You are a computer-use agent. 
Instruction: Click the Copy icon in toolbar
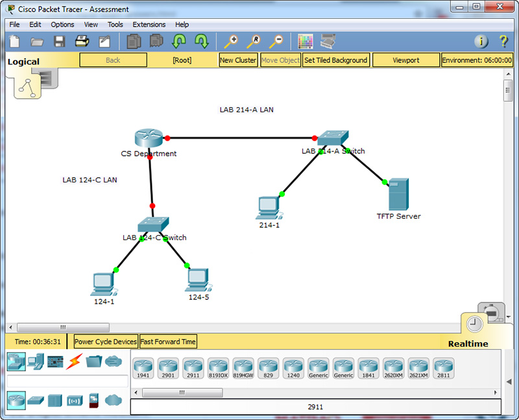pyautogui.click(x=134, y=42)
